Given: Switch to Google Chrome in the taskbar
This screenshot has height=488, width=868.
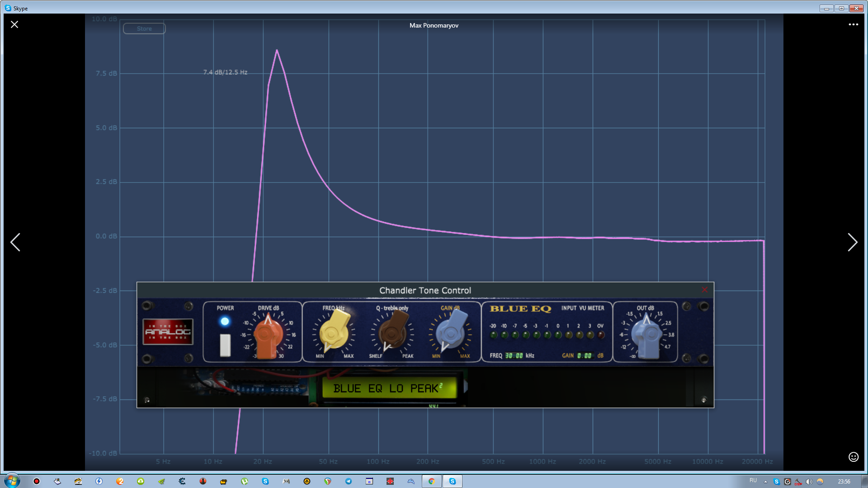Looking at the screenshot, I should click(x=432, y=481).
